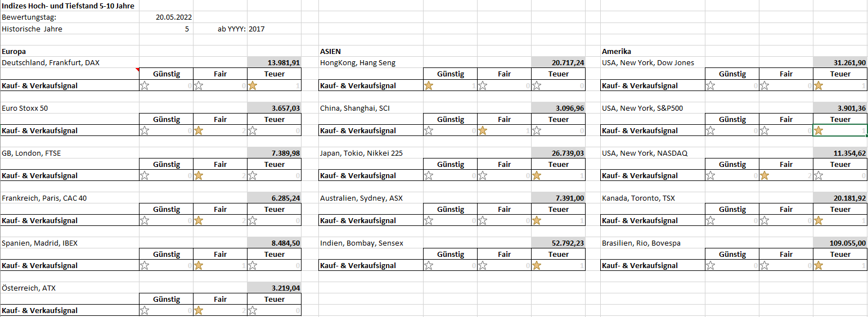Click the gold star under ATX Fair
Viewport: 868px width, 317px height.
[x=199, y=311]
